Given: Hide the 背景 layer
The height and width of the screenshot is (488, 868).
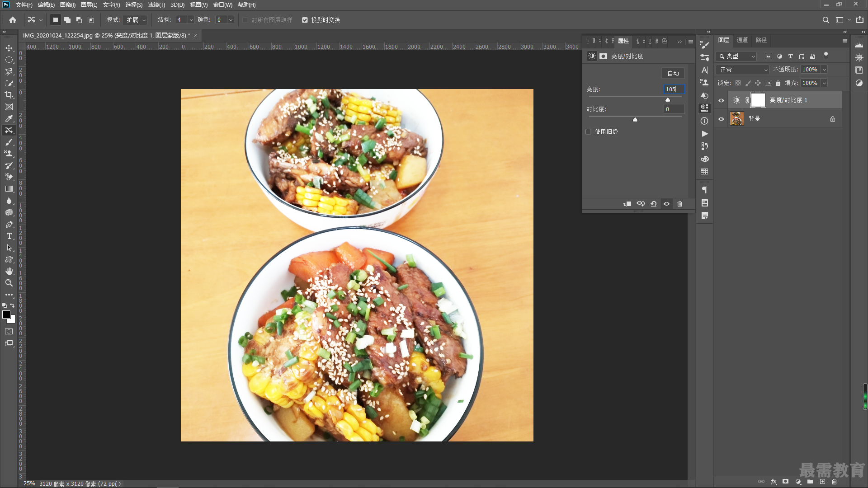Looking at the screenshot, I should (722, 119).
